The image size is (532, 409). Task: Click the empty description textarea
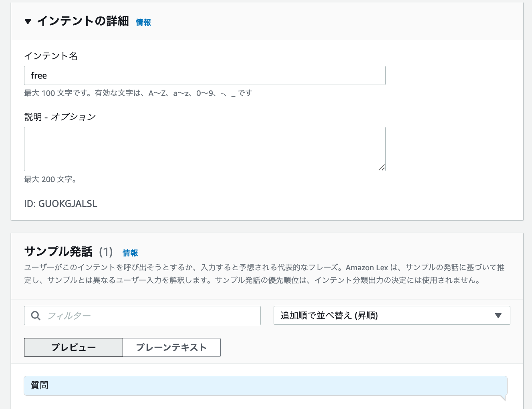pos(205,148)
